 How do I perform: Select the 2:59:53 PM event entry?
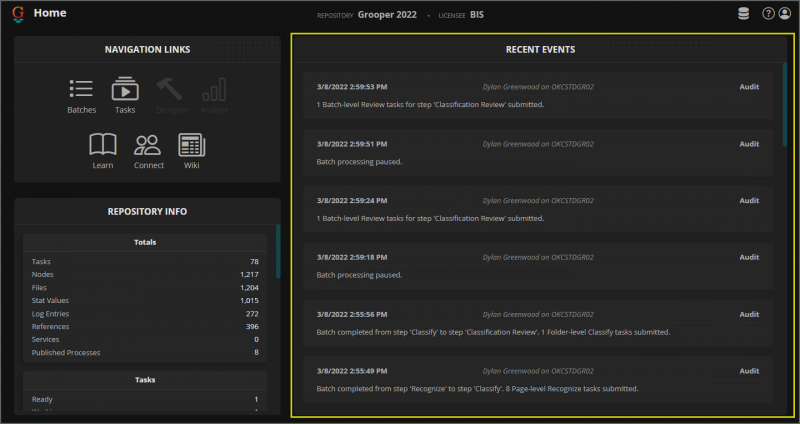click(x=538, y=95)
